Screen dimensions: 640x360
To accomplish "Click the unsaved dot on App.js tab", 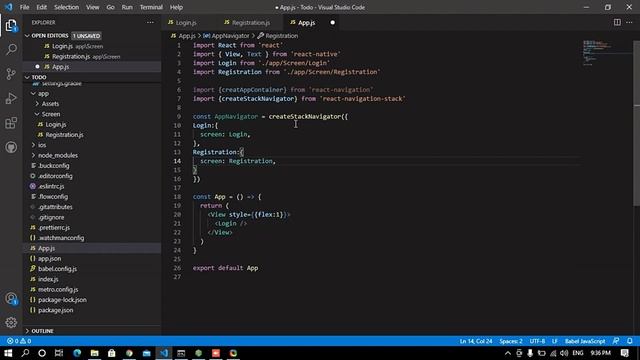I will point(332,22).
